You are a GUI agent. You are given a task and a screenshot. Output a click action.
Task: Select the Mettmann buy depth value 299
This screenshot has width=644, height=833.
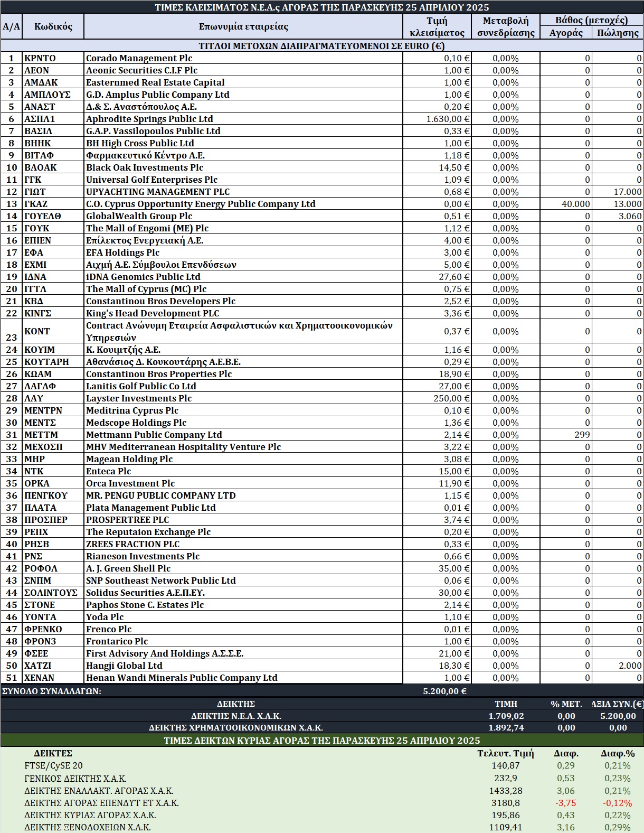566,435
